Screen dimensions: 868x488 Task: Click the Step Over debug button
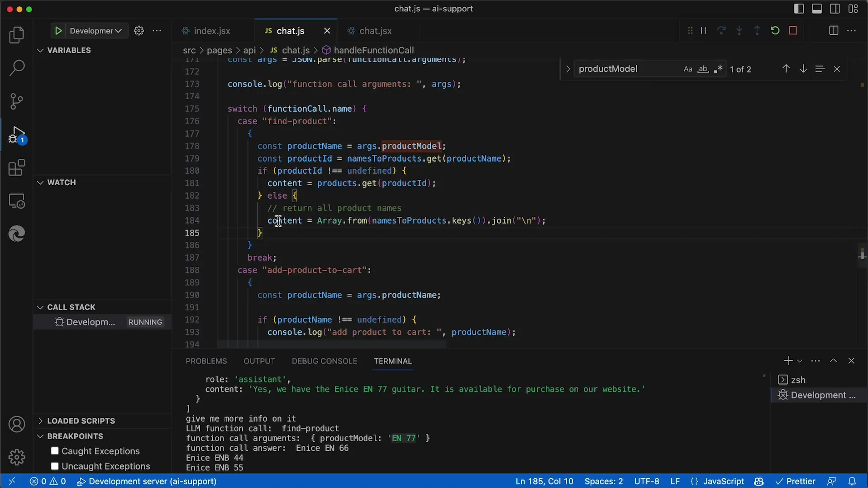[x=721, y=31]
